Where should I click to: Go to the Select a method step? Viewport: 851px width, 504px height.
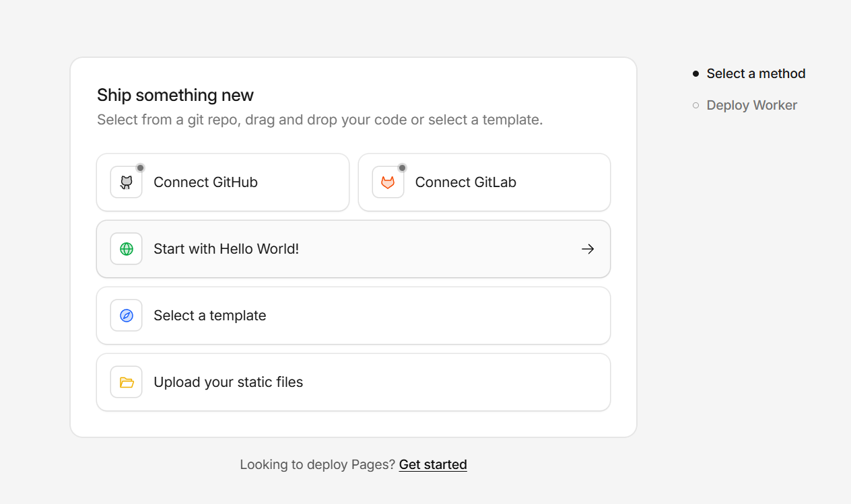755,73
